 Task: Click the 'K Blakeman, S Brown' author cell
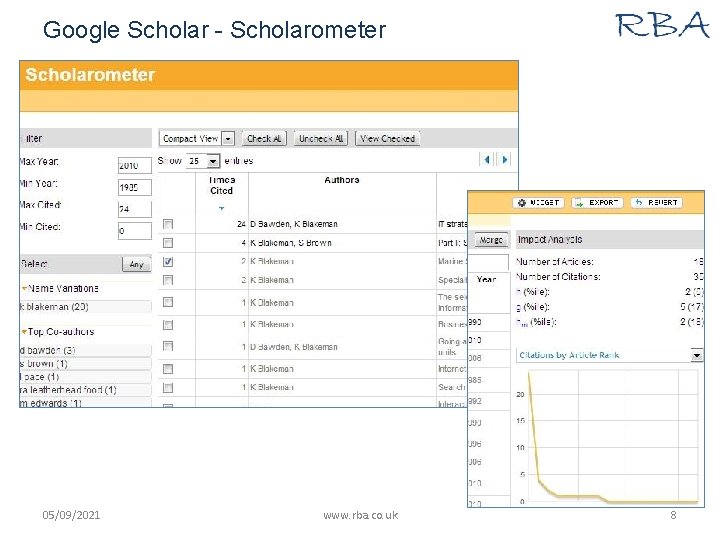tap(291, 243)
